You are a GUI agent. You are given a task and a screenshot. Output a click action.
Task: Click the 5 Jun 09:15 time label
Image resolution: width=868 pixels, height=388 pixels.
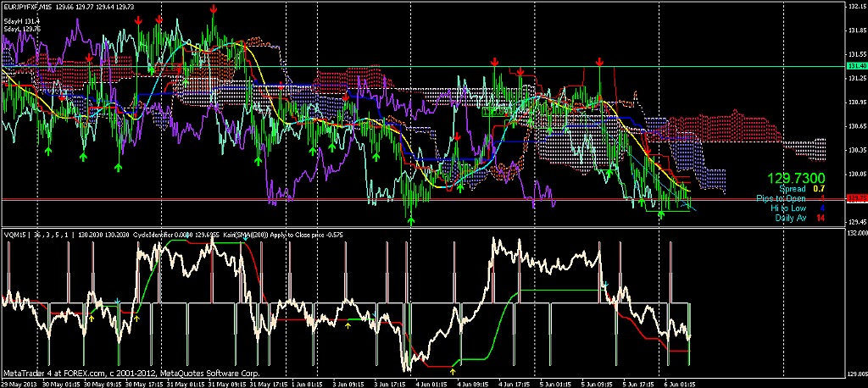(x=598, y=384)
